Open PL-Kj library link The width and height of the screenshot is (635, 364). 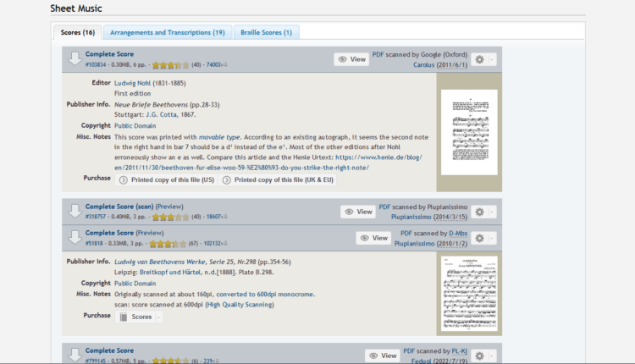pyautogui.click(x=459, y=351)
